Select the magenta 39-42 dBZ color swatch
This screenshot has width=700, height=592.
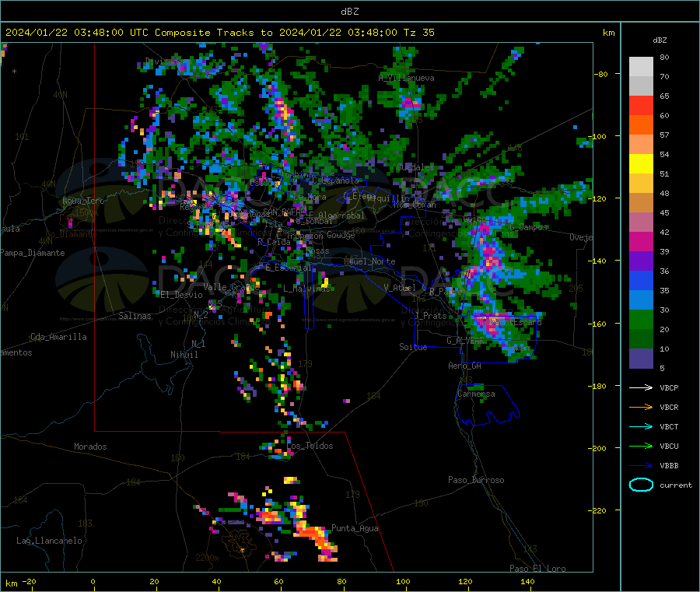pyautogui.click(x=641, y=241)
